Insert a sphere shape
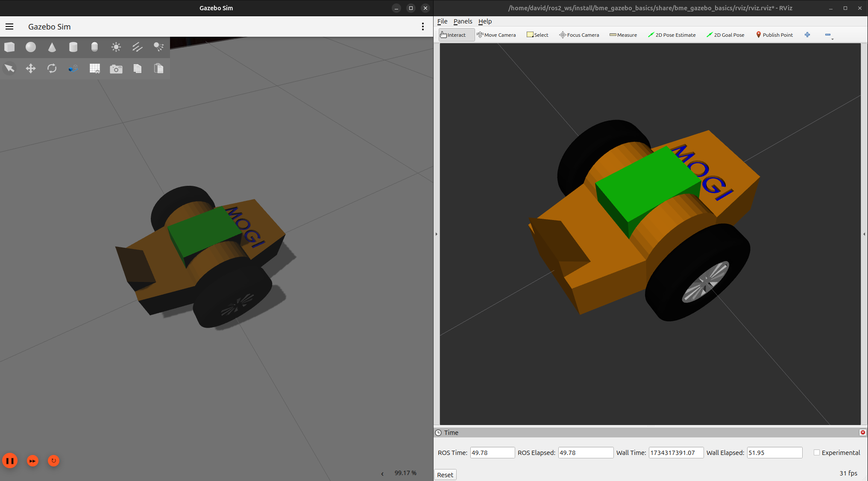 point(31,47)
